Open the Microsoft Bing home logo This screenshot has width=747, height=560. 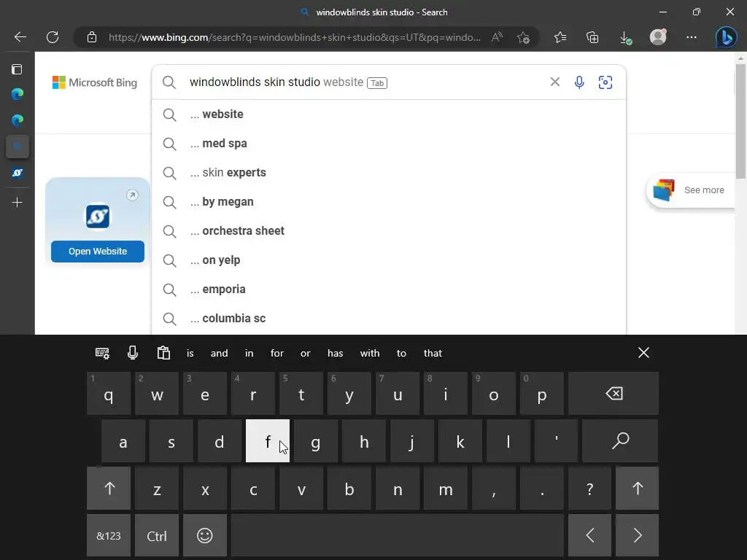tap(94, 82)
